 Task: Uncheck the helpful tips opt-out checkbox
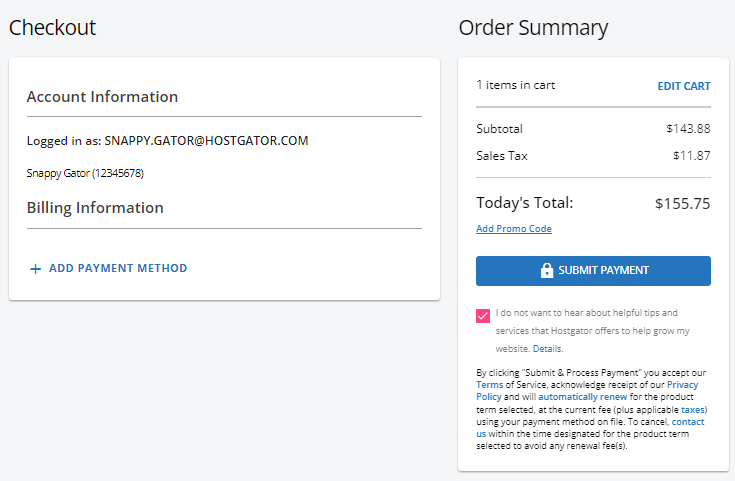[484, 316]
